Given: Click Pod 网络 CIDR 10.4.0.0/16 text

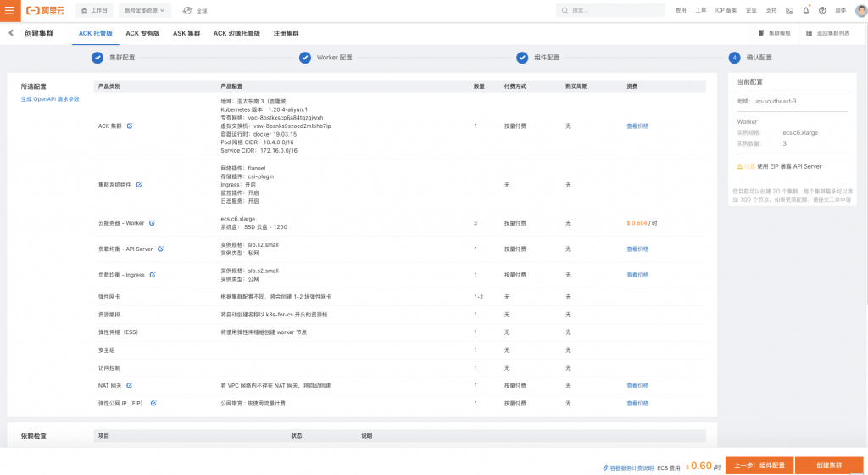Looking at the screenshot, I should 257,142.
